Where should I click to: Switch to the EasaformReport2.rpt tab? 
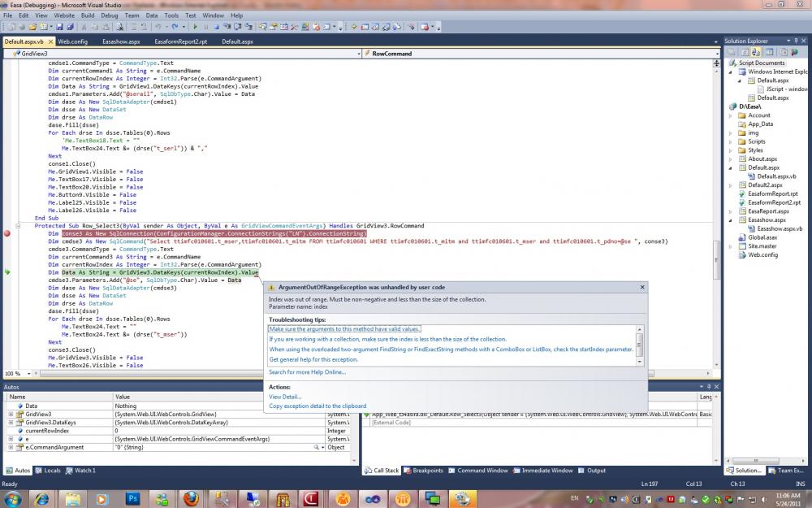pyautogui.click(x=181, y=41)
